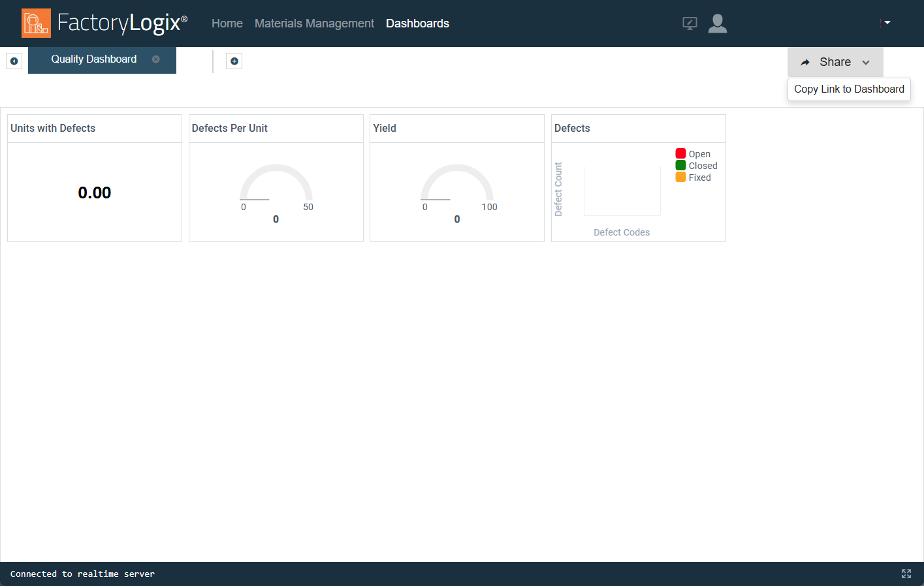Image resolution: width=924 pixels, height=586 pixels.
Task: Add a new dashboard with the plus icon
Action: coord(234,61)
